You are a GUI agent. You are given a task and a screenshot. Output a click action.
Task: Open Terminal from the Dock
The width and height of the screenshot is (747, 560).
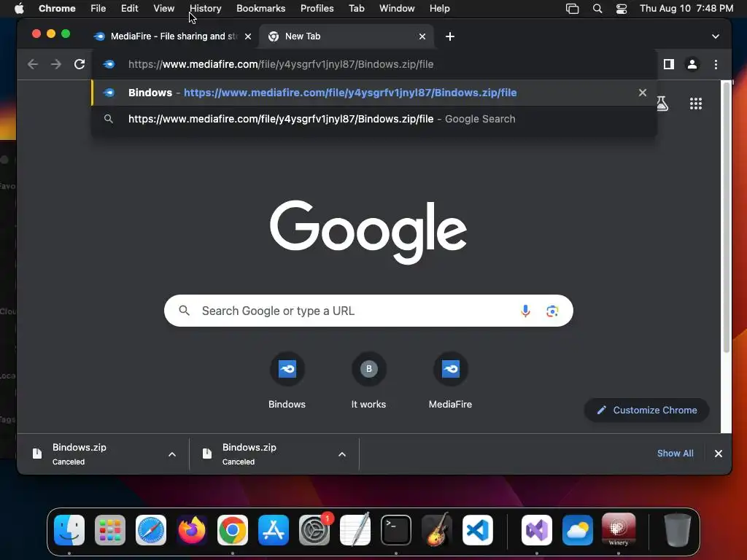pos(396,530)
